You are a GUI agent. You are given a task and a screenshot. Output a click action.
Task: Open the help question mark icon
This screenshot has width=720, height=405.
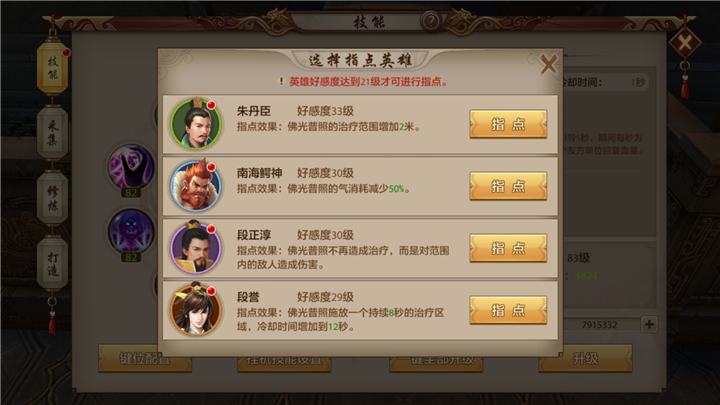click(431, 21)
